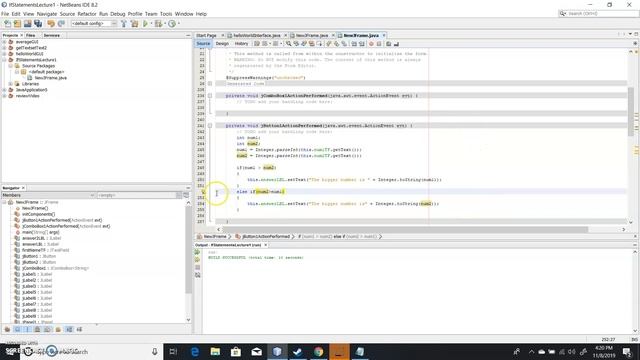Image resolution: width=640 pixels, height=360 pixels.
Task: Click the Debug Project toolbar icon
Action: click(x=158, y=24)
